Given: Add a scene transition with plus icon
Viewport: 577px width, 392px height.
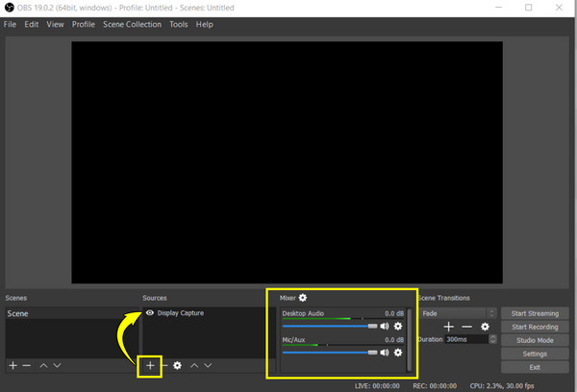Looking at the screenshot, I should pos(448,327).
